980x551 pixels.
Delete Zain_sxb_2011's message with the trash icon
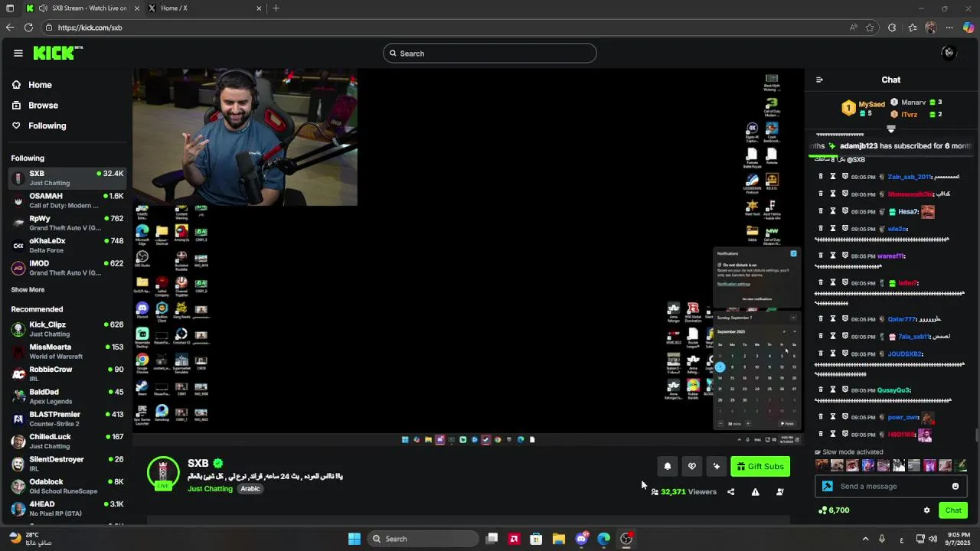821,177
